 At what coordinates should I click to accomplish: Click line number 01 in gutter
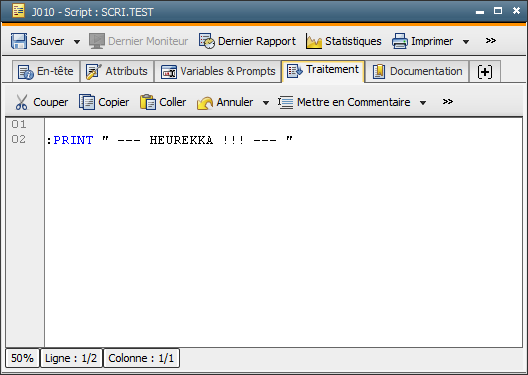point(19,124)
